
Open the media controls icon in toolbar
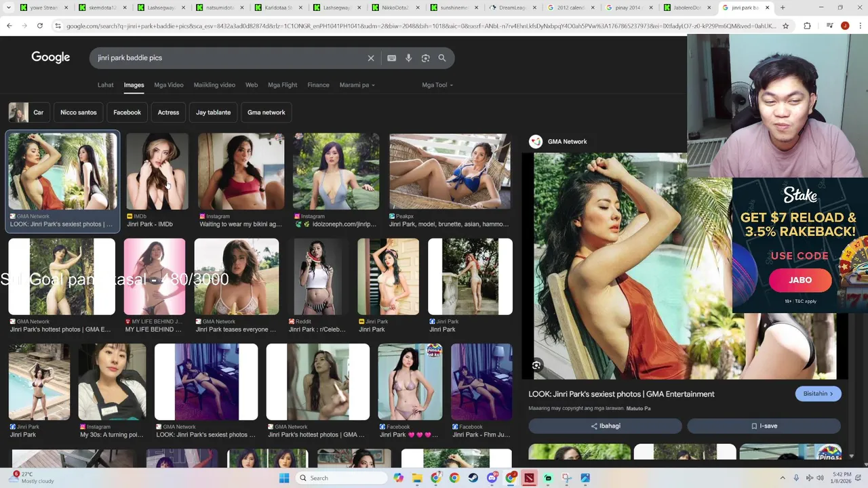pyautogui.click(x=829, y=26)
